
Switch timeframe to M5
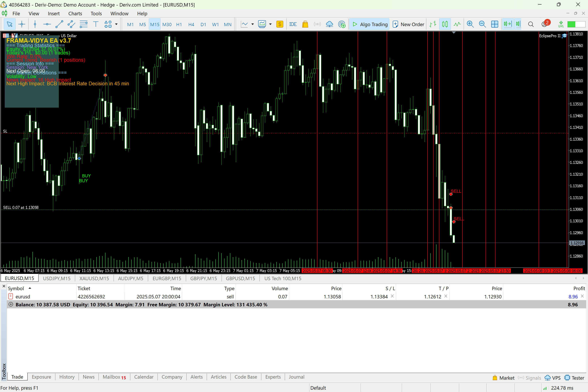coord(142,24)
